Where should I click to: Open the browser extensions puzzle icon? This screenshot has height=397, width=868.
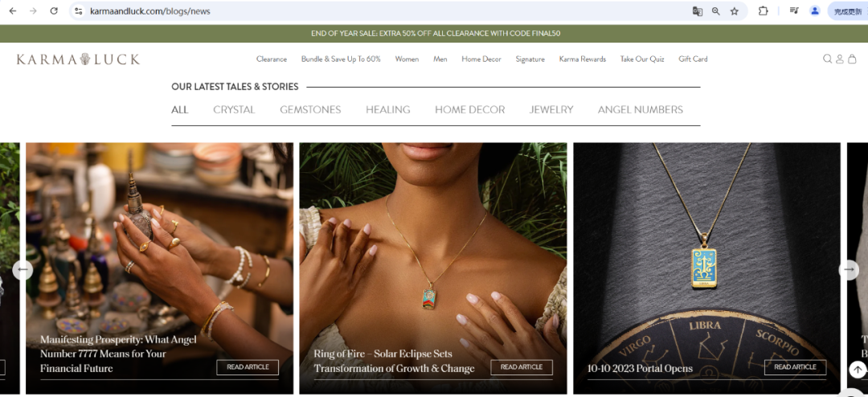click(x=763, y=11)
